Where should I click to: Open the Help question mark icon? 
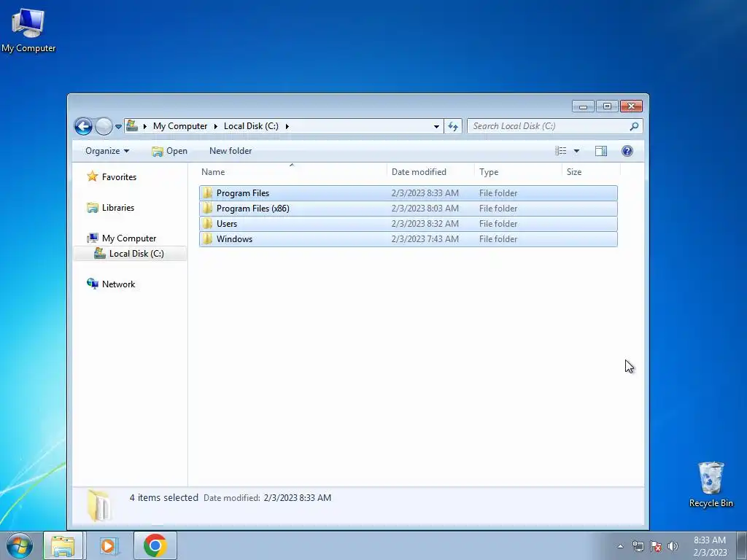point(627,151)
